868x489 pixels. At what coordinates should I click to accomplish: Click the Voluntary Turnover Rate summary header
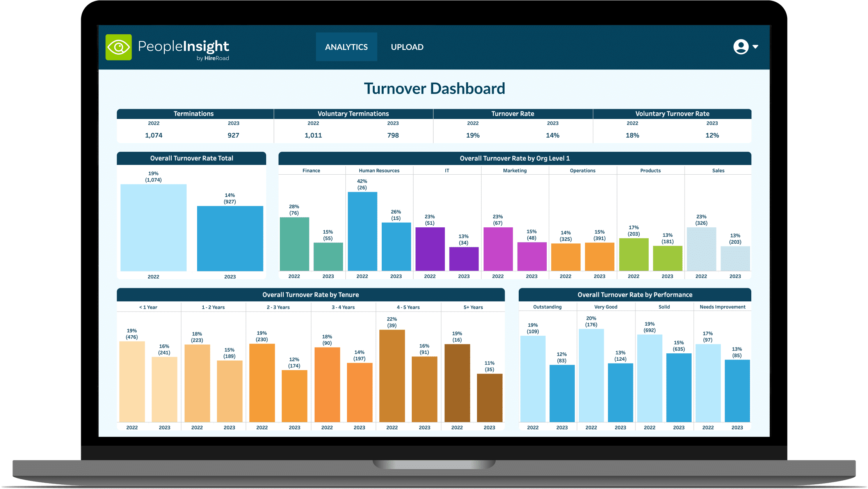pyautogui.click(x=672, y=113)
